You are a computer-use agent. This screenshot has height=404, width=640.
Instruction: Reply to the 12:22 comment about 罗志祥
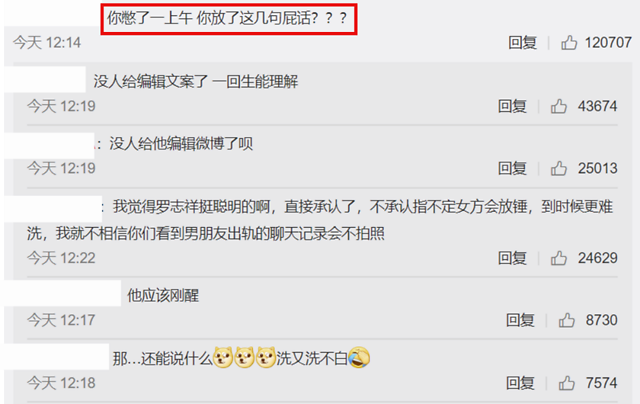[x=512, y=258]
